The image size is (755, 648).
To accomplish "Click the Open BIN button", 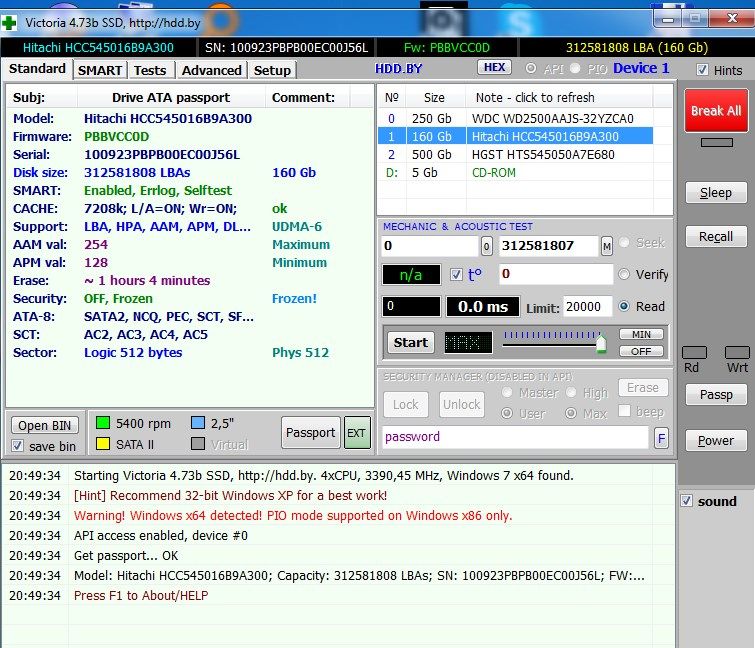I will click(44, 426).
